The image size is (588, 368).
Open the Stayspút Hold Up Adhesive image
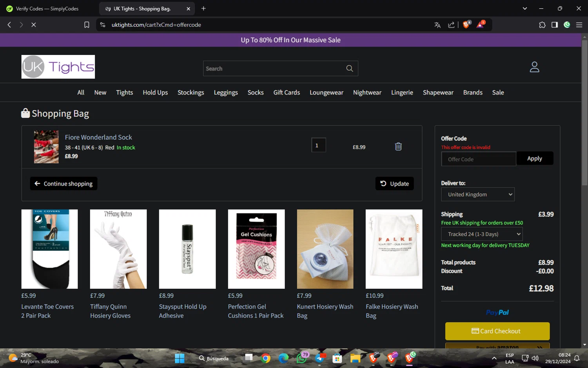click(x=187, y=249)
